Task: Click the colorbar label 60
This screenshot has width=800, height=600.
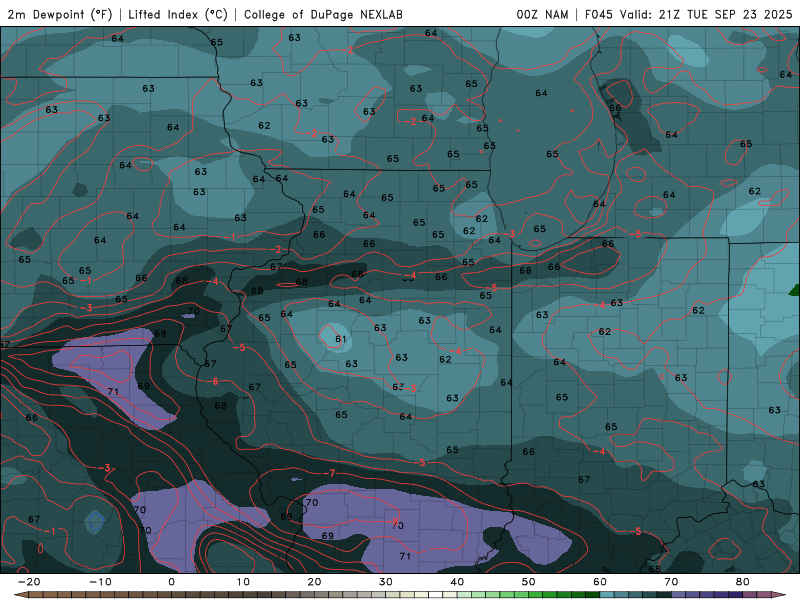Action: [x=600, y=582]
